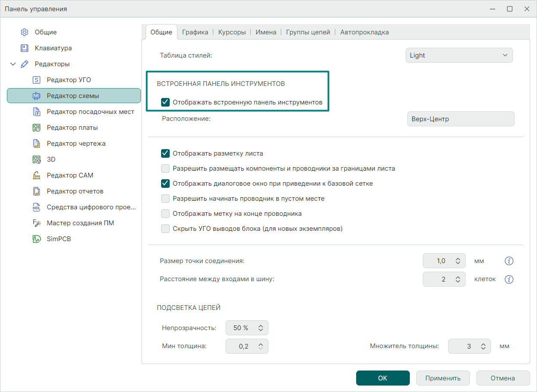
Task: Open SimPCB settings icon
Action: [x=37, y=239]
